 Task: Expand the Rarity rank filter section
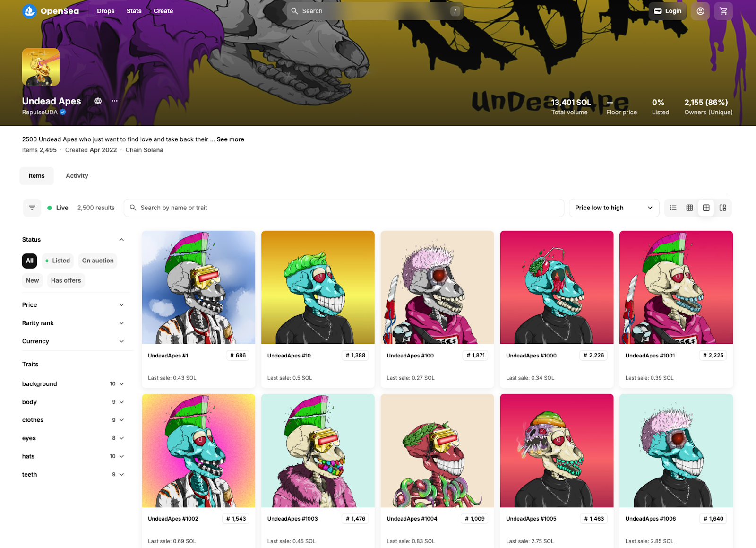pyautogui.click(x=73, y=323)
